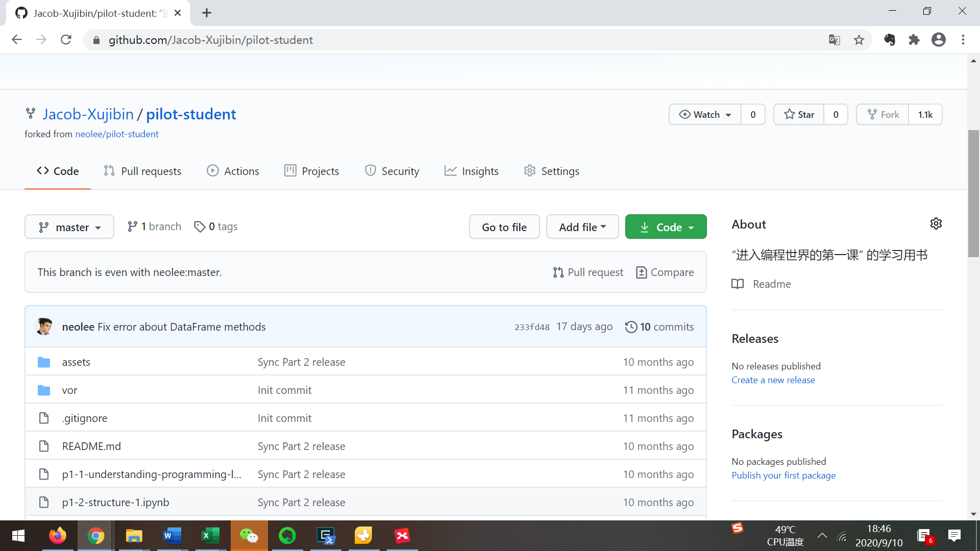Expand the master branch selector

[69, 227]
